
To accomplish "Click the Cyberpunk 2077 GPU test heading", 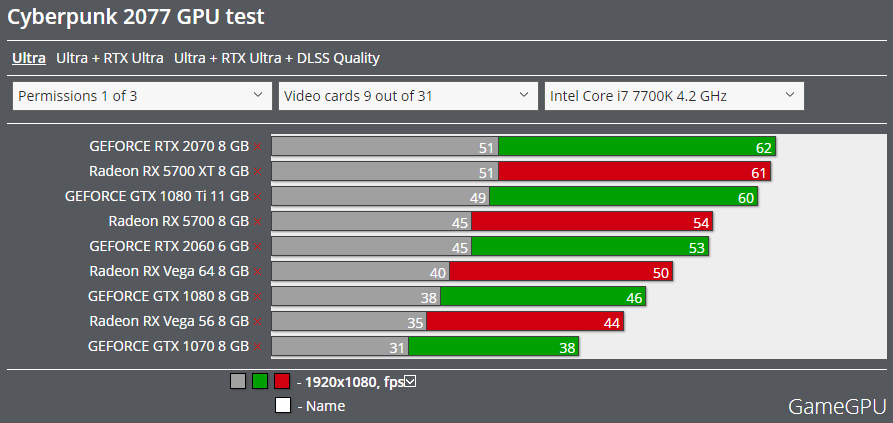I will pos(136,17).
